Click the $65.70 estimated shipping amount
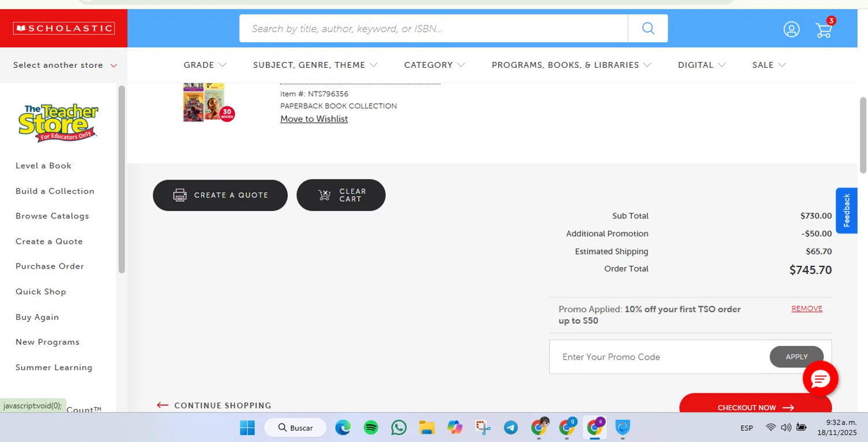The width and height of the screenshot is (868, 442). [x=818, y=252]
